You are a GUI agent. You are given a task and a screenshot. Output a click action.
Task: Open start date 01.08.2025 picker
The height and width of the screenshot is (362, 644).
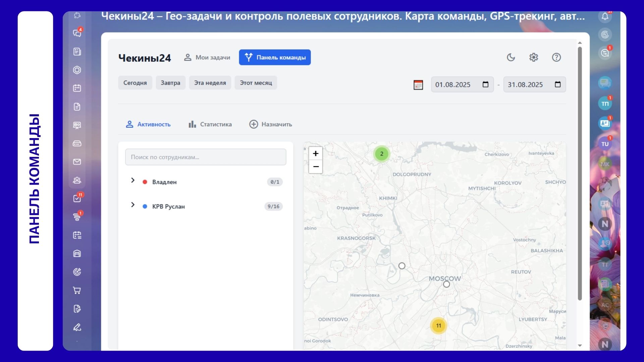[485, 84]
